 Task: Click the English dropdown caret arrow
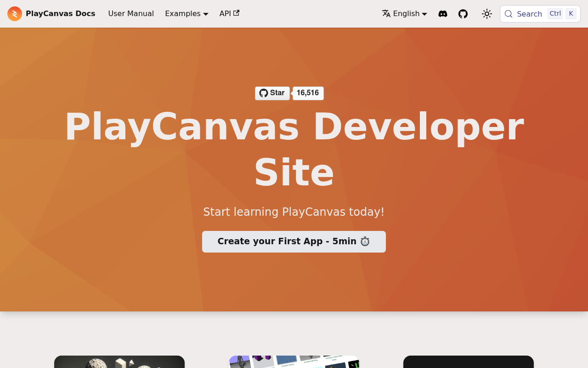(424, 14)
